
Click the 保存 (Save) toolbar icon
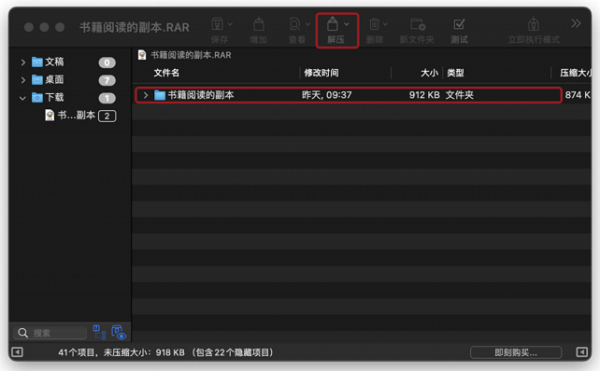point(217,24)
